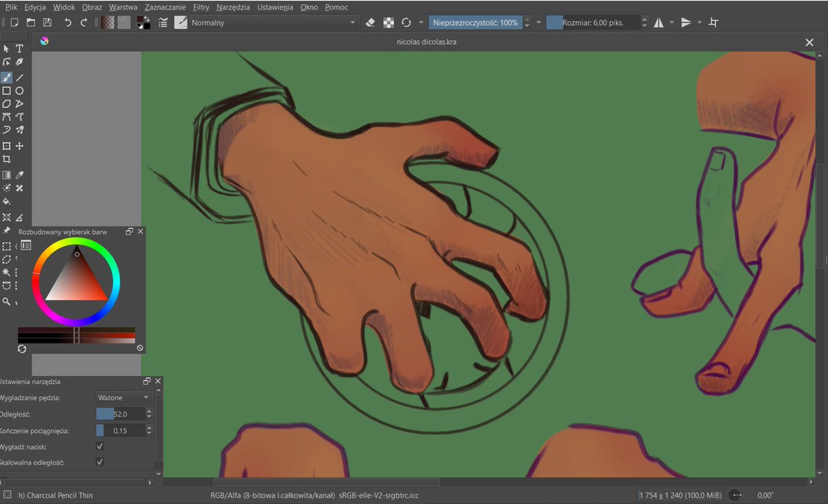Open the Filtry menu

click(x=201, y=7)
